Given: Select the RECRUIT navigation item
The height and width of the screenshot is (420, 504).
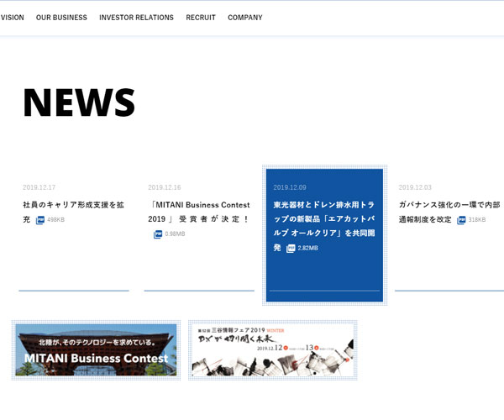Looking at the screenshot, I should [x=201, y=18].
